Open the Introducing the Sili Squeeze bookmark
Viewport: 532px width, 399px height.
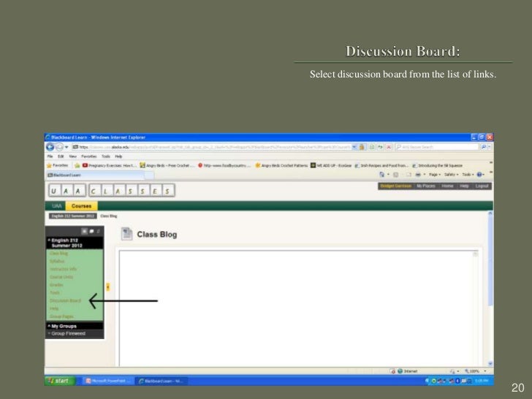click(437, 165)
